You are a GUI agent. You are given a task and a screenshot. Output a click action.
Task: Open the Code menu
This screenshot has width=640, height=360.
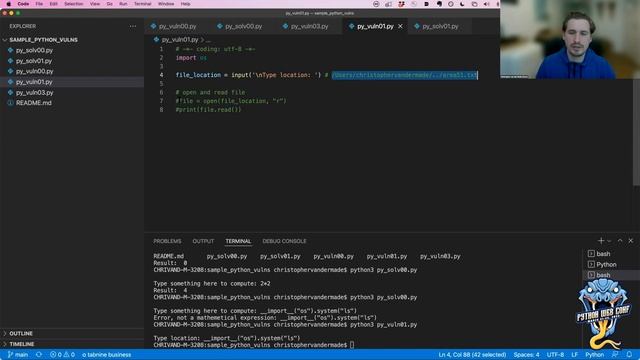tap(23, 4)
